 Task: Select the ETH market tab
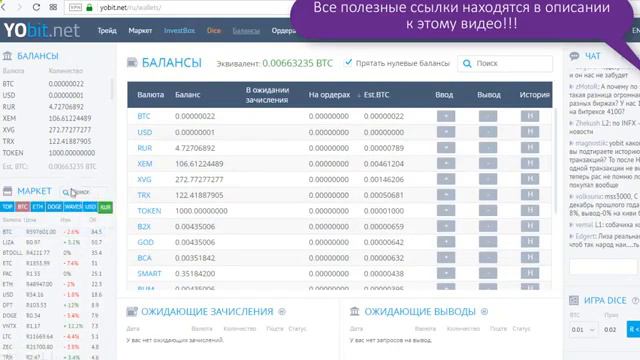pyautogui.click(x=38, y=207)
